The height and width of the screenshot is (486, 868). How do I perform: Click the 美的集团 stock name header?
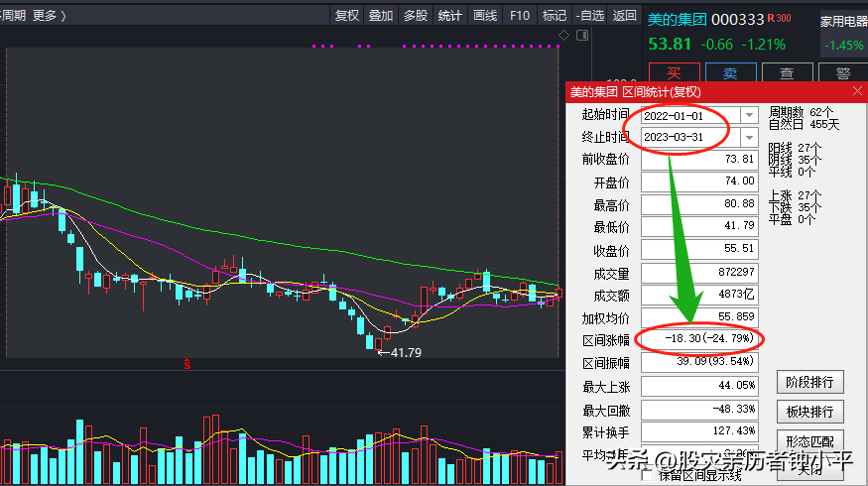677,20
